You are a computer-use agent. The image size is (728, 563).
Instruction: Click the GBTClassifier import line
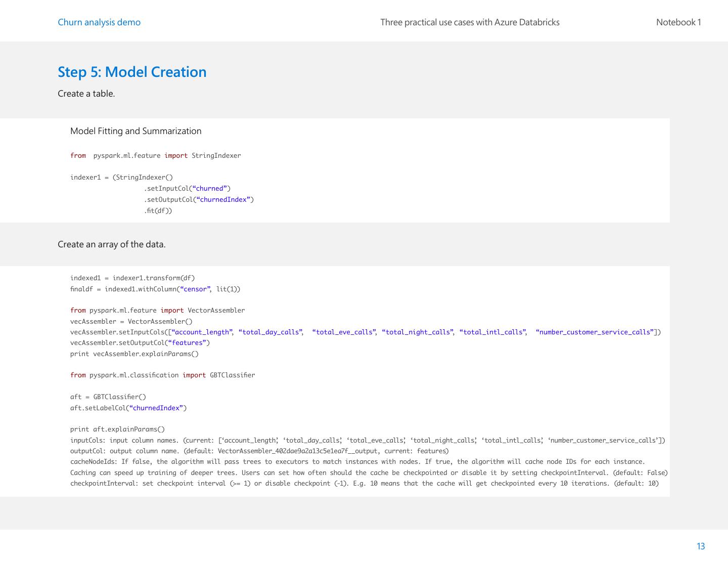tap(162, 375)
